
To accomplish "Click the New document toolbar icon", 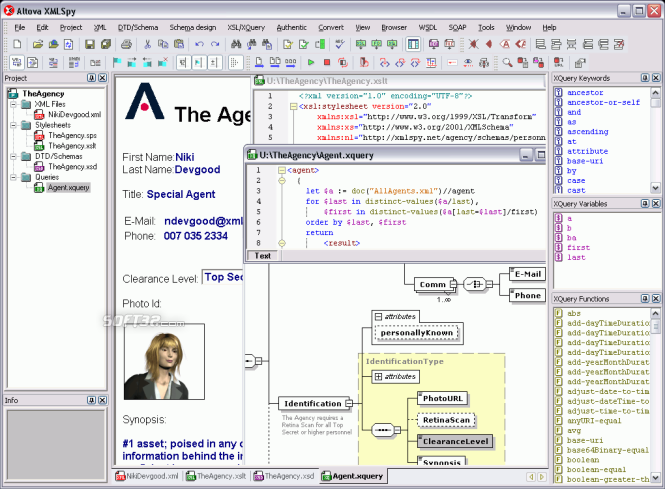I will (17, 44).
